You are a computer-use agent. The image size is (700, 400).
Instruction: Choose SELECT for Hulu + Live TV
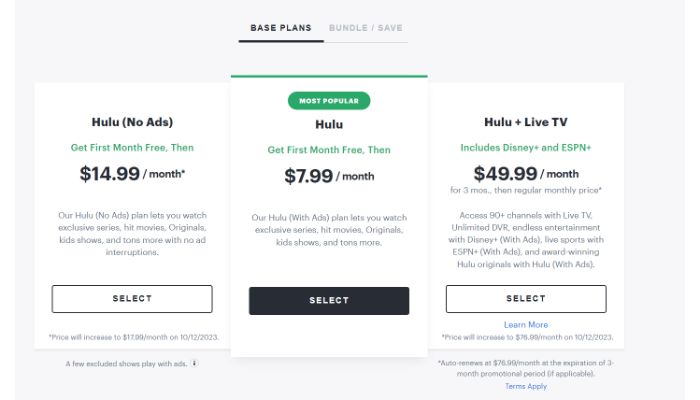(526, 299)
